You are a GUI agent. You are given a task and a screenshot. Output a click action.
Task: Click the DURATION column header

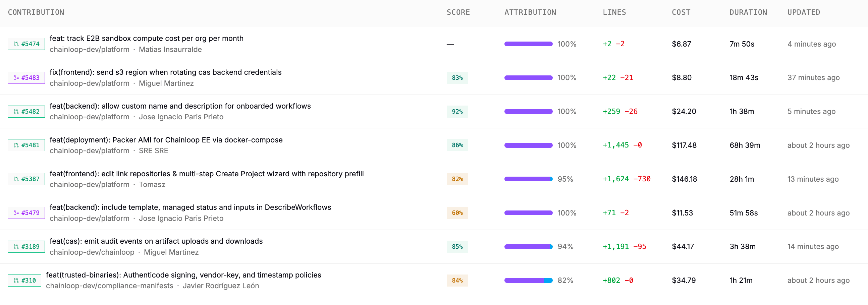coord(748,12)
